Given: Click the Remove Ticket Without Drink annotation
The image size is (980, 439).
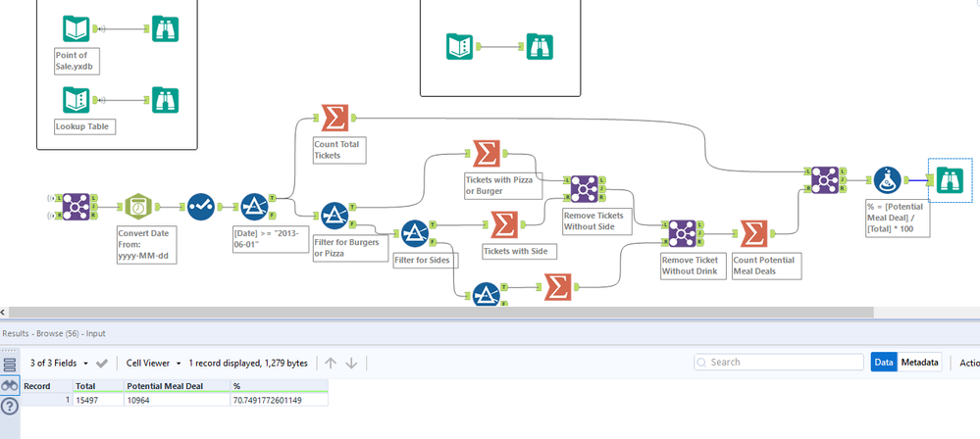Looking at the screenshot, I should [x=694, y=266].
